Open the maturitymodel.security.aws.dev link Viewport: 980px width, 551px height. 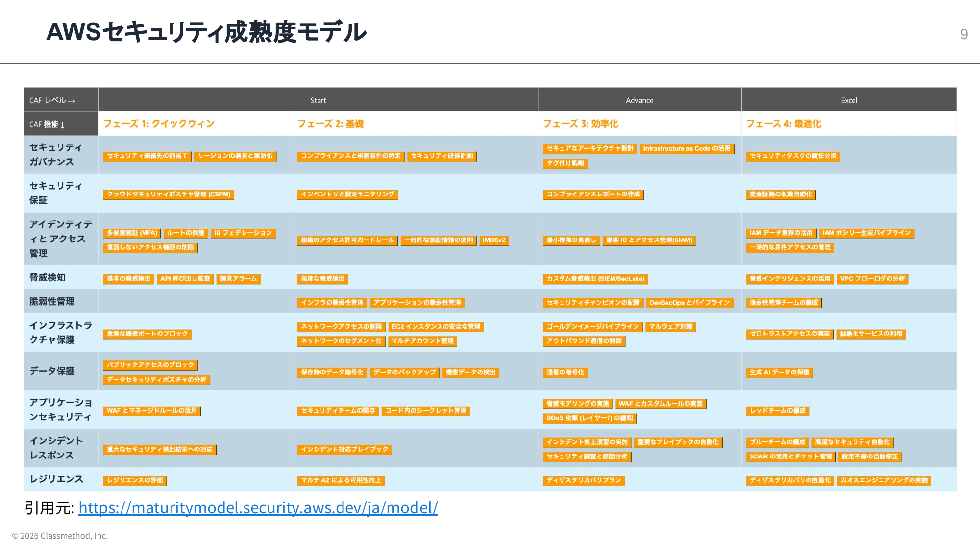pos(258,508)
